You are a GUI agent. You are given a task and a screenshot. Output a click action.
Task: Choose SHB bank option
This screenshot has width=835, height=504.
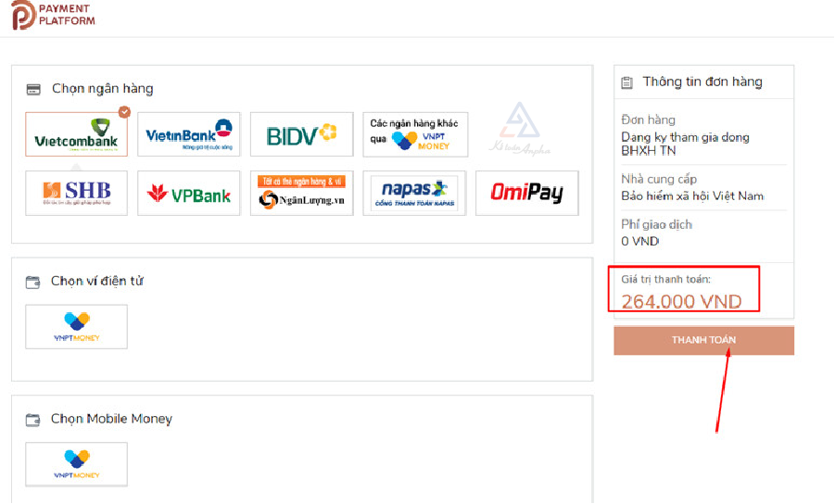tap(76, 193)
